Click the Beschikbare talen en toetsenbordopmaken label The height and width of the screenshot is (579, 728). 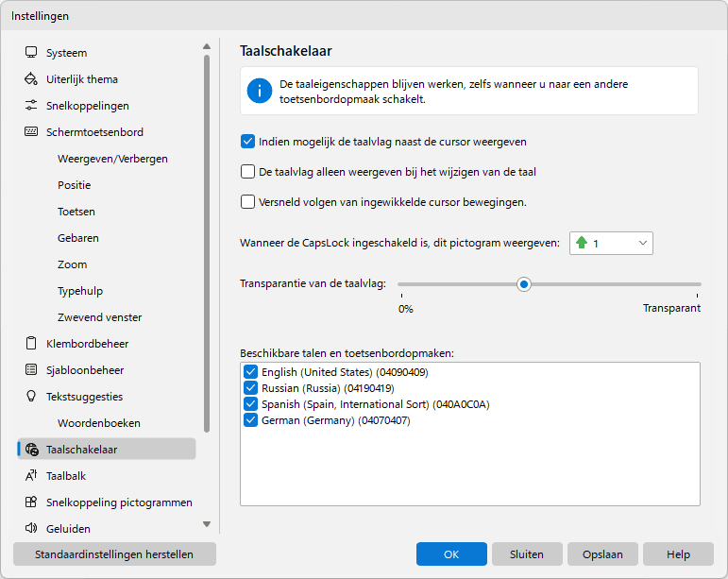(x=347, y=353)
